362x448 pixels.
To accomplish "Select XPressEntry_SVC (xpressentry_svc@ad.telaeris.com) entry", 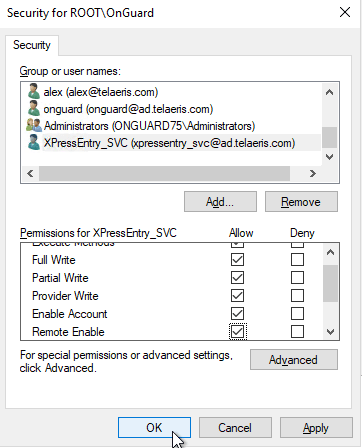I will [x=169, y=143].
